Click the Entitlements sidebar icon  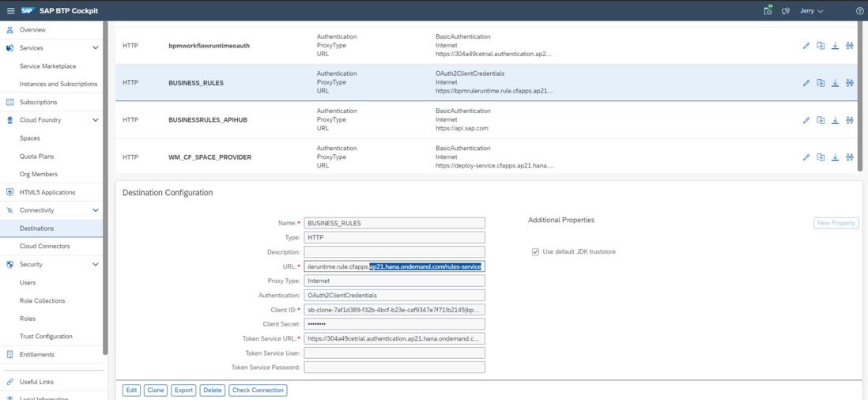(9, 355)
